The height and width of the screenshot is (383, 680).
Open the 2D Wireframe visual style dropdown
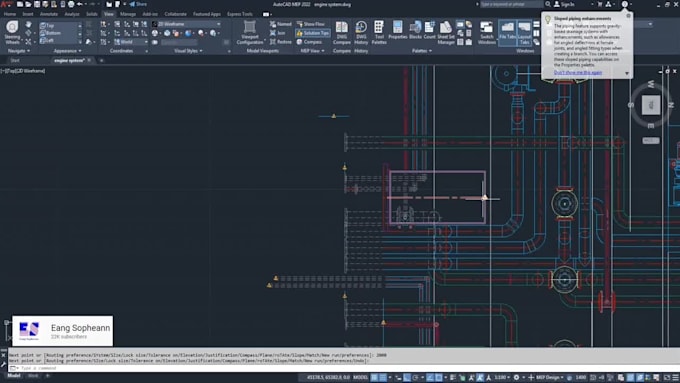(187, 24)
